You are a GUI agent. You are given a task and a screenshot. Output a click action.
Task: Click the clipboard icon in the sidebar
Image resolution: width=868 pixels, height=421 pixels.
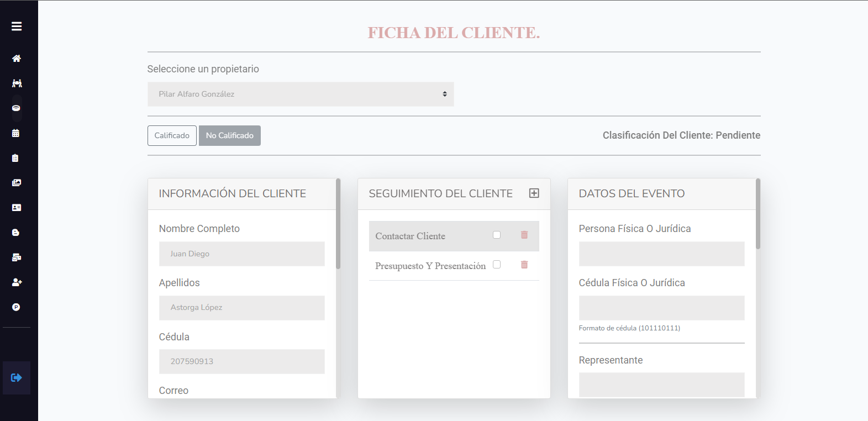tap(15, 158)
